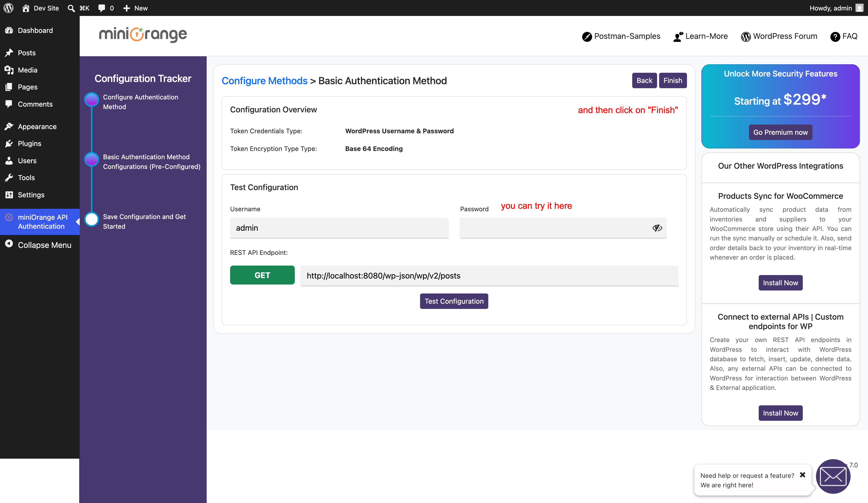The width and height of the screenshot is (868, 503).
Task: Click the Media icon in sidebar
Action: [x=9, y=70]
